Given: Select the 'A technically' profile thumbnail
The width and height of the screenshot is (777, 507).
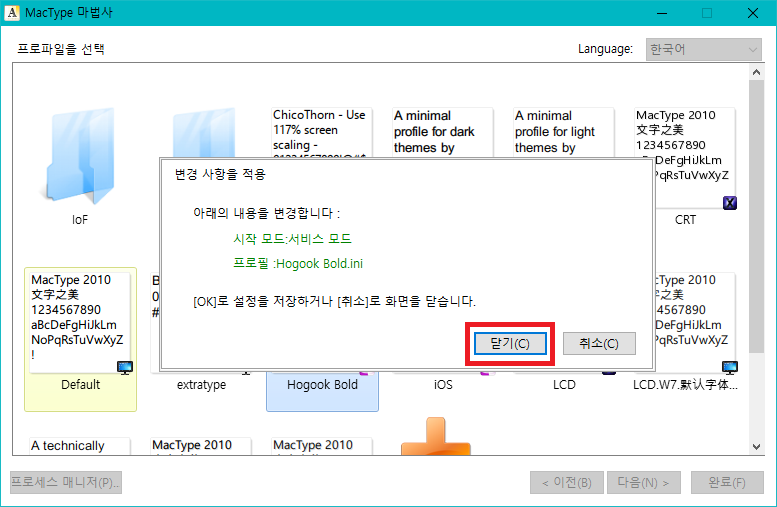Looking at the screenshot, I should (x=80, y=446).
